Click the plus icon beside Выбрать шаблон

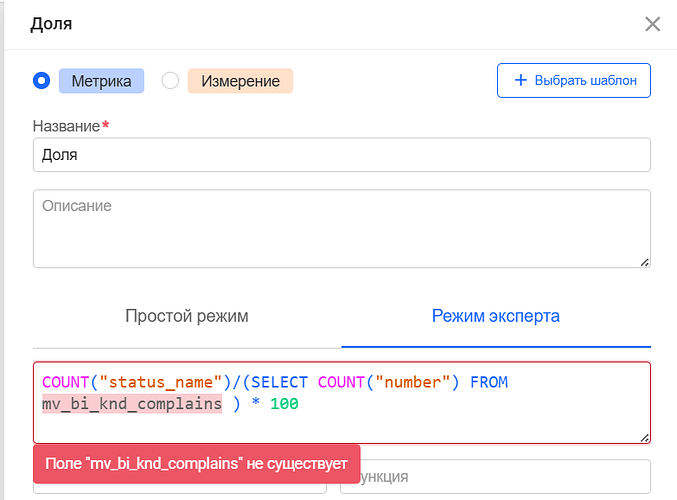pyautogui.click(x=520, y=81)
